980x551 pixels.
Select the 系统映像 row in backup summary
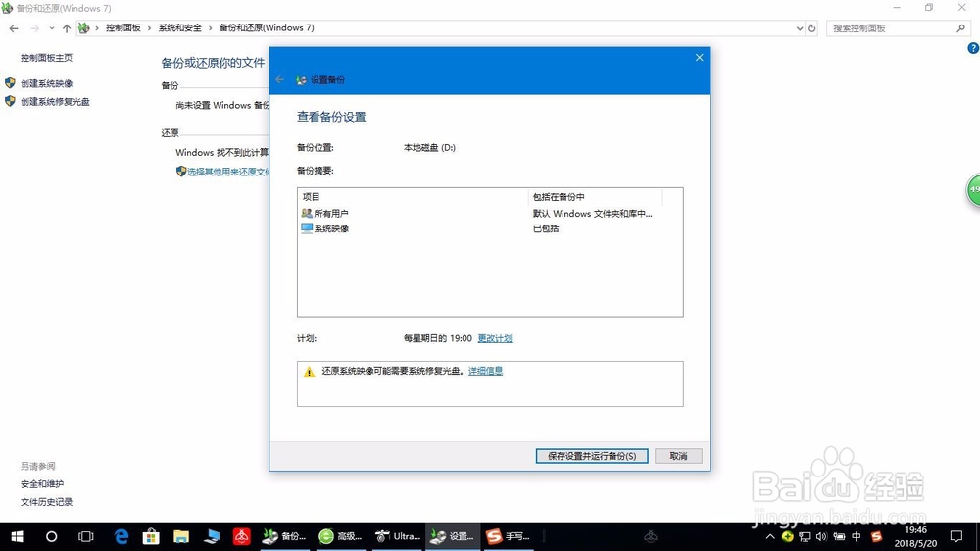click(x=490, y=228)
